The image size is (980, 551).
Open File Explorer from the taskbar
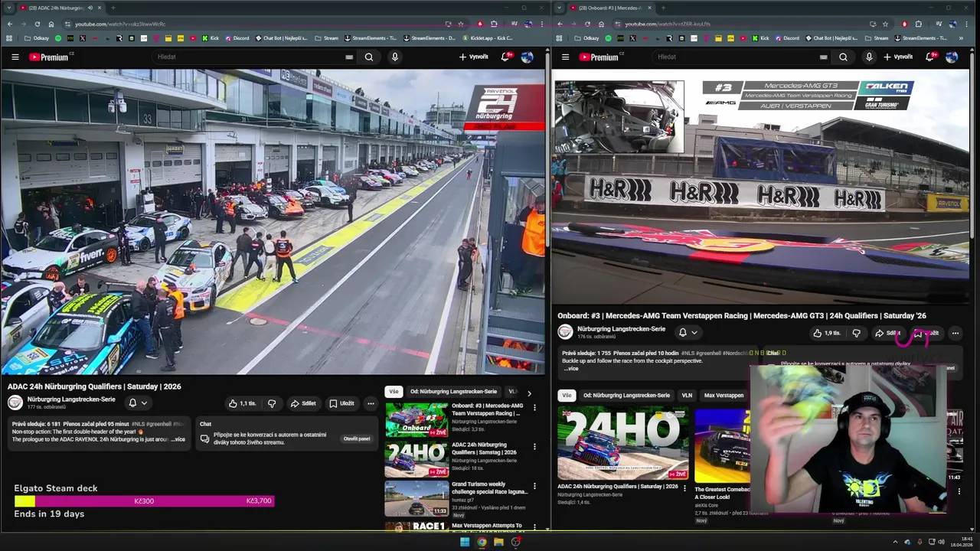click(x=498, y=542)
